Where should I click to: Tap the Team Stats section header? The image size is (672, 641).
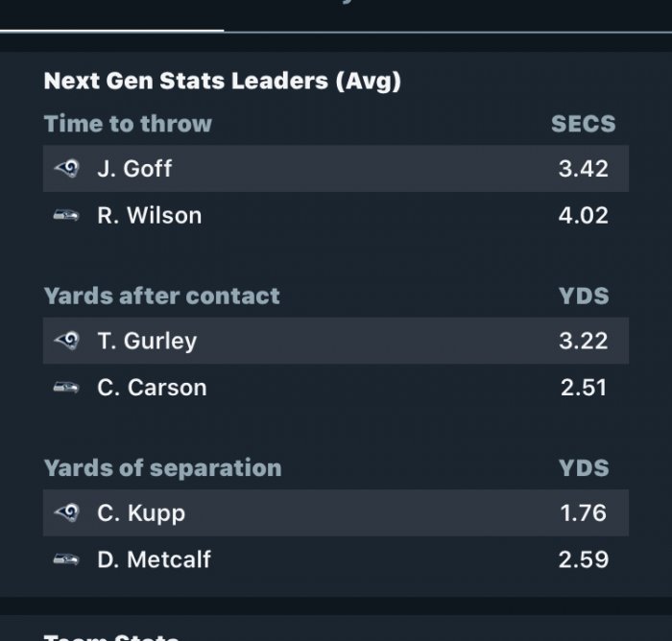pyautogui.click(x=111, y=636)
